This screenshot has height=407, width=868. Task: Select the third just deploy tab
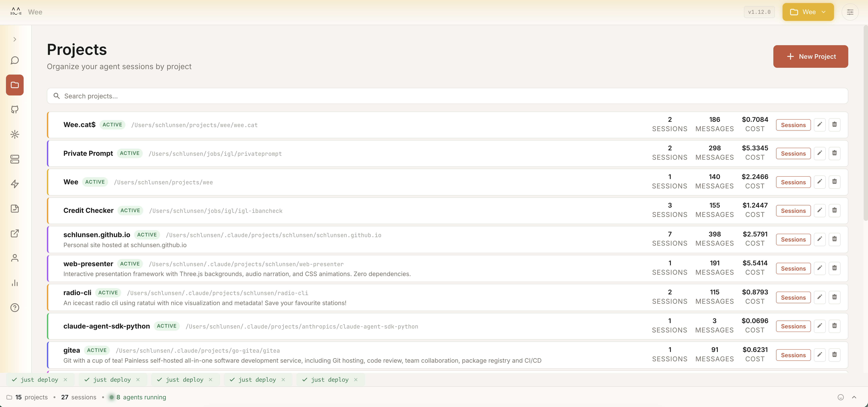(x=184, y=380)
